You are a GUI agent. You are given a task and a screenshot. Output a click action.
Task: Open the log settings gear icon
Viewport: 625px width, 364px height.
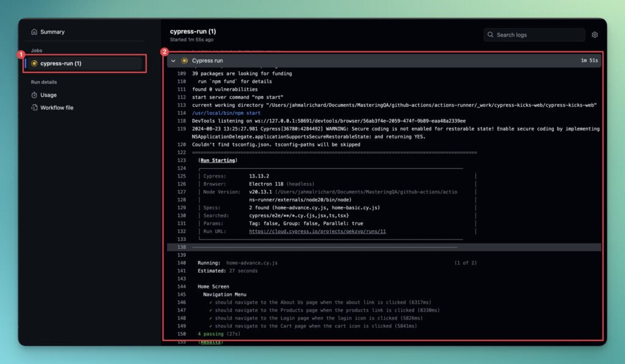point(594,35)
